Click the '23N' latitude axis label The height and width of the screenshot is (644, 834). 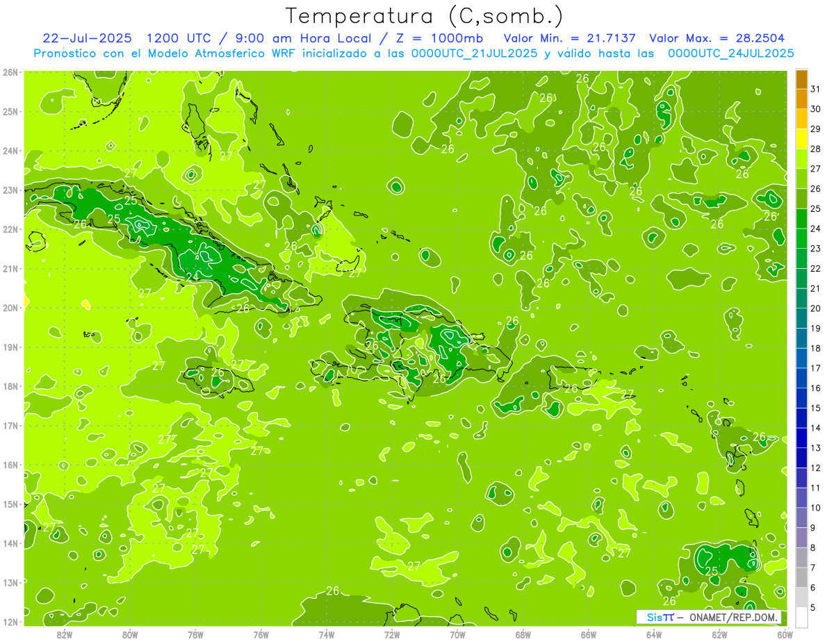click(x=10, y=190)
